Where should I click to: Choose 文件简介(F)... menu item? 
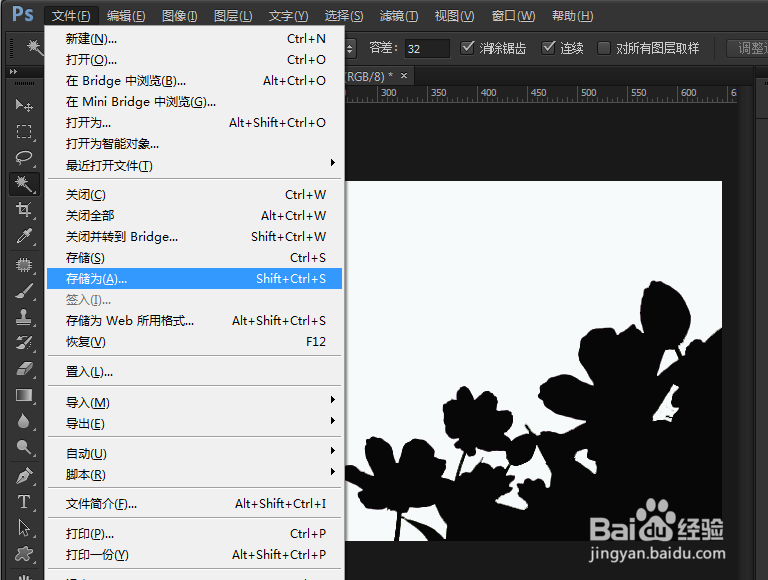[194, 504]
